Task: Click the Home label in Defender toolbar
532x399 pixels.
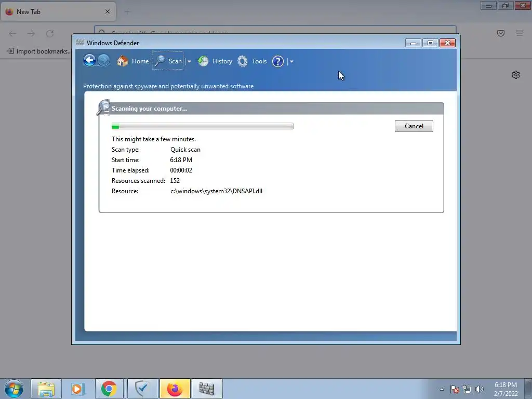Action: coord(140,61)
